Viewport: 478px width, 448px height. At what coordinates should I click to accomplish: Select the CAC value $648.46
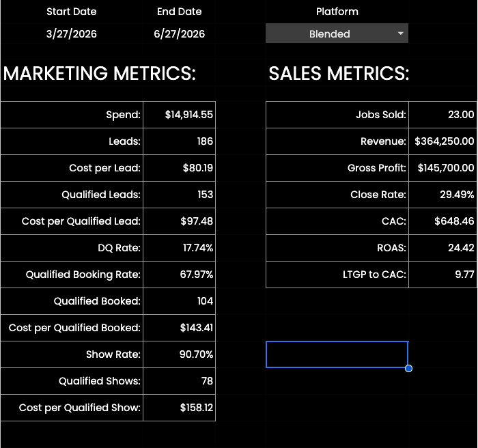[x=442, y=221]
